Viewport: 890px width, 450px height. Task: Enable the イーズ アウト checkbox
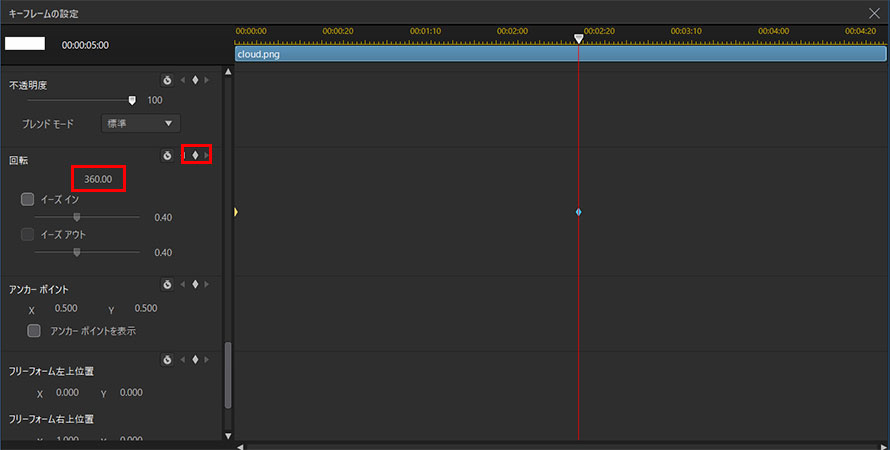click(x=28, y=235)
